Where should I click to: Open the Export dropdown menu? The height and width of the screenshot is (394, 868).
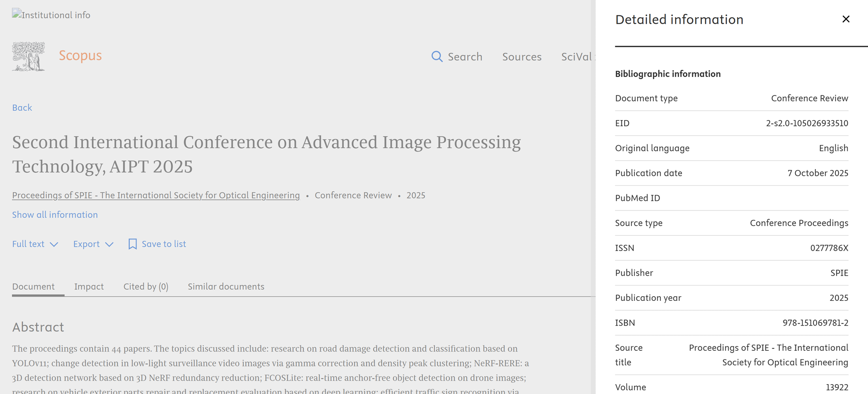click(93, 244)
